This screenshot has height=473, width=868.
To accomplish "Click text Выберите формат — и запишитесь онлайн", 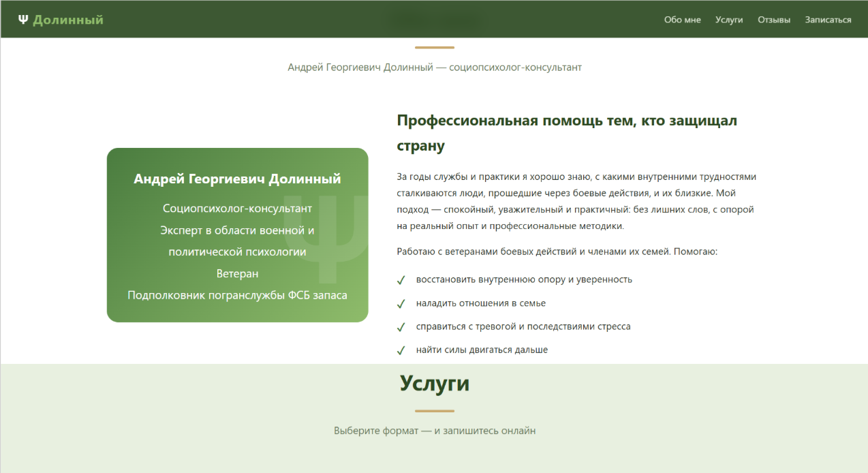I will pyautogui.click(x=435, y=431).
